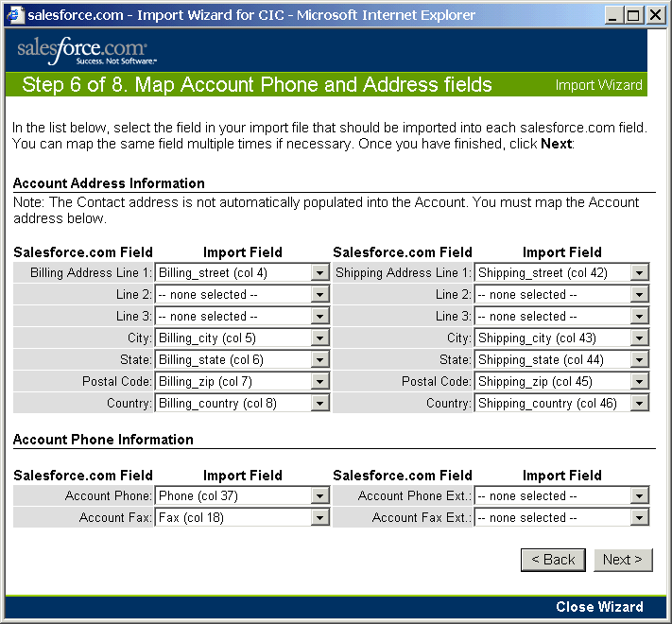Open Shipping Line 3 none selected dropdown
The width and height of the screenshot is (672, 624).
coord(561,317)
